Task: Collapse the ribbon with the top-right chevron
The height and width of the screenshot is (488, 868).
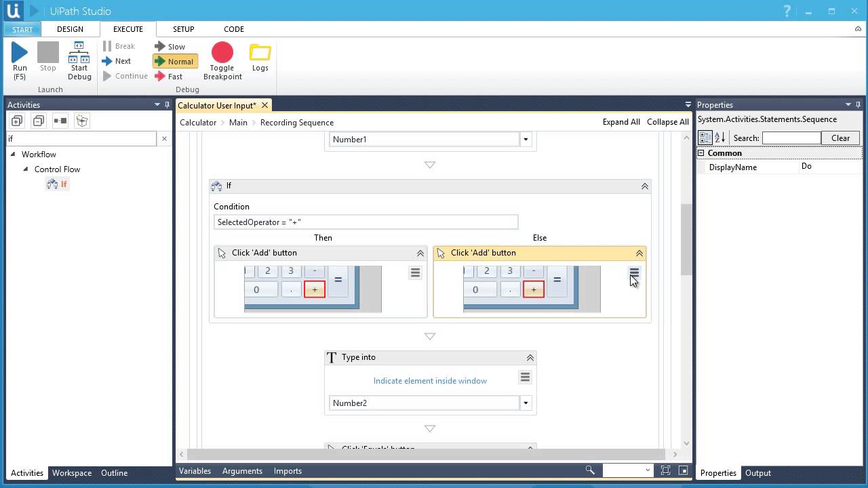Action: click(x=858, y=29)
